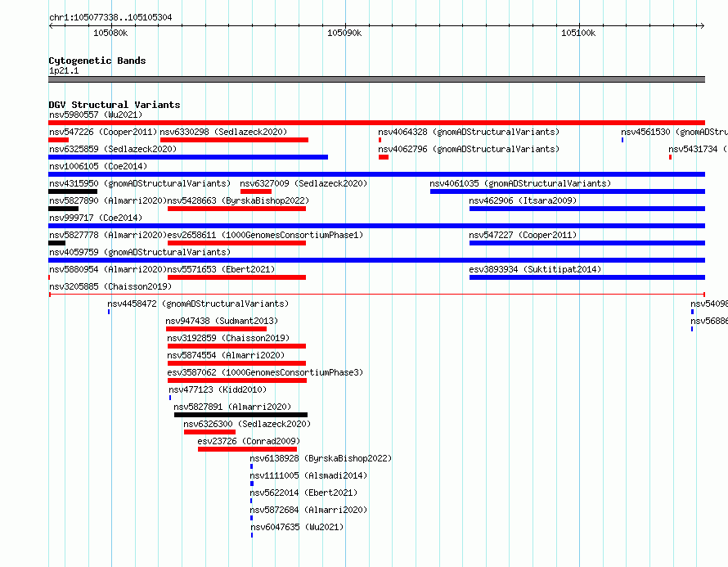
Task: Click the blue bar of nsv462906
Action: click(587, 209)
